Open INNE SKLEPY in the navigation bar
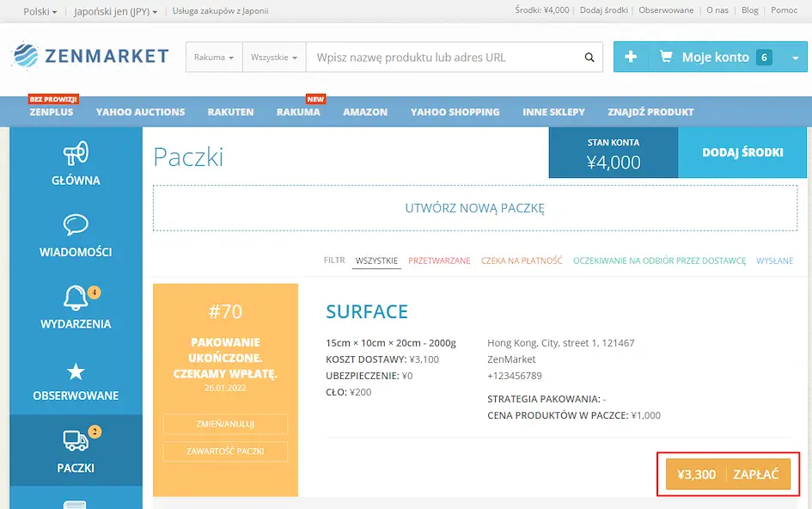812x509 pixels. point(553,112)
